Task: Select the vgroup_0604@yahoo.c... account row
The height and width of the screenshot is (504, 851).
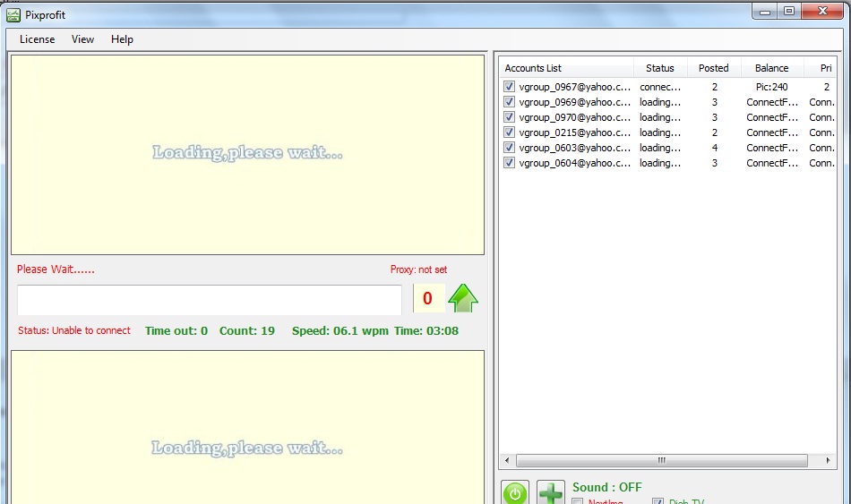Action: tap(667, 162)
